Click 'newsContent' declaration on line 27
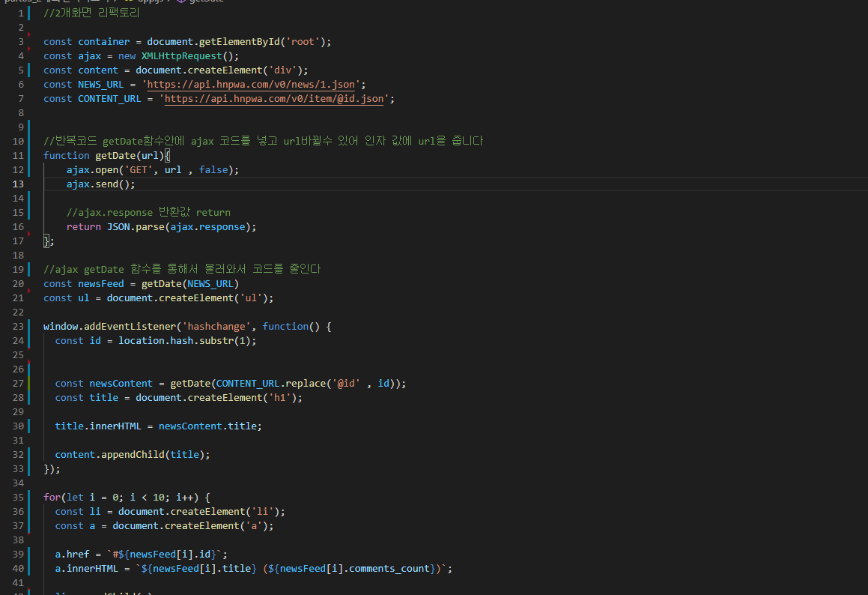The width and height of the screenshot is (868, 595). [x=121, y=384]
